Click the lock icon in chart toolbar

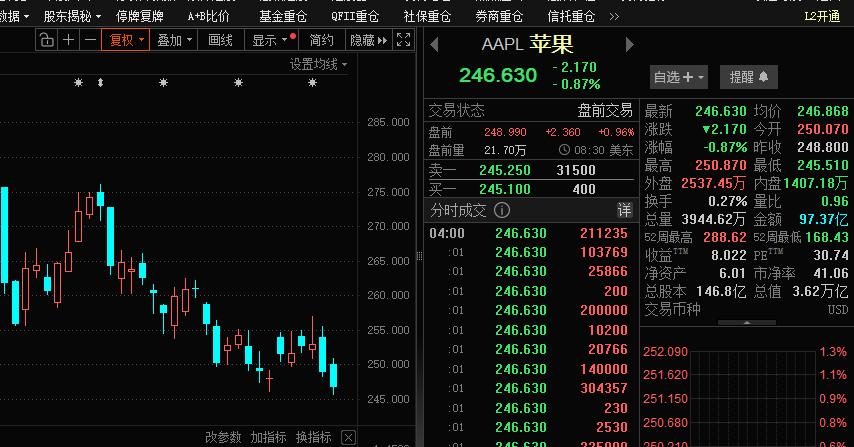tap(47, 40)
